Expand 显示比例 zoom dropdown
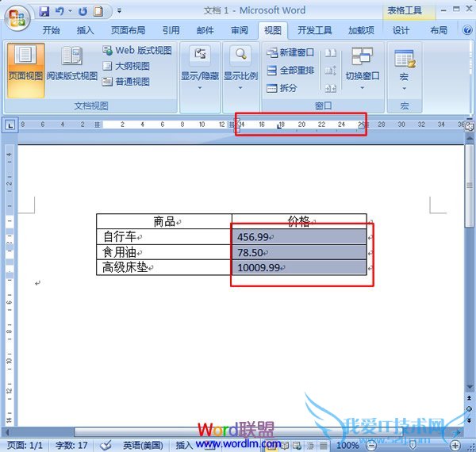 click(x=240, y=68)
